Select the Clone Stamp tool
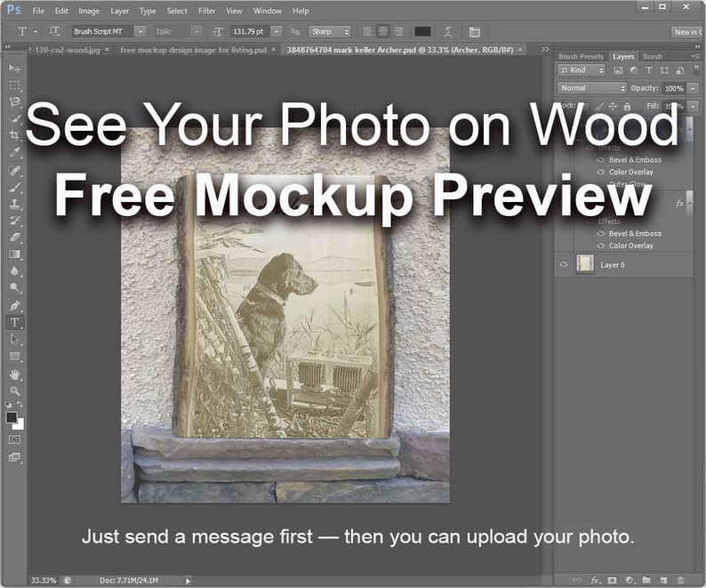Viewport: 706px width, 588px height. tap(14, 204)
